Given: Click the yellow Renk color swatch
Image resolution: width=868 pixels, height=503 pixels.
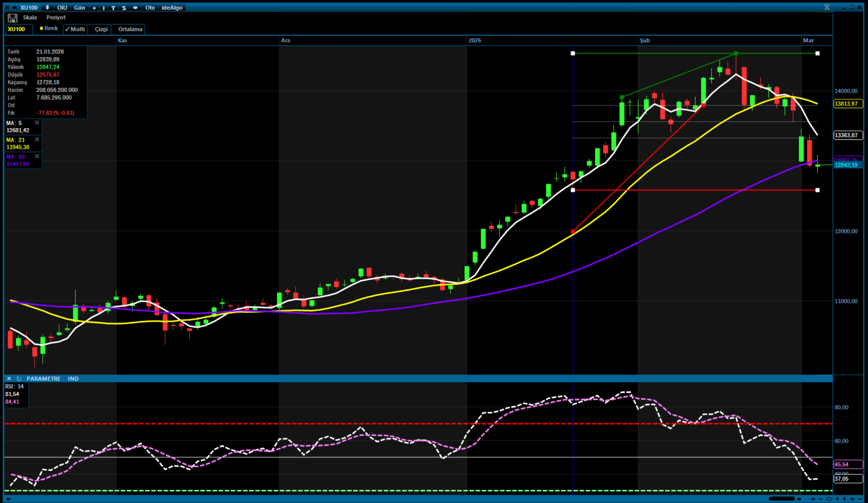Looking at the screenshot, I should click(x=41, y=28).
